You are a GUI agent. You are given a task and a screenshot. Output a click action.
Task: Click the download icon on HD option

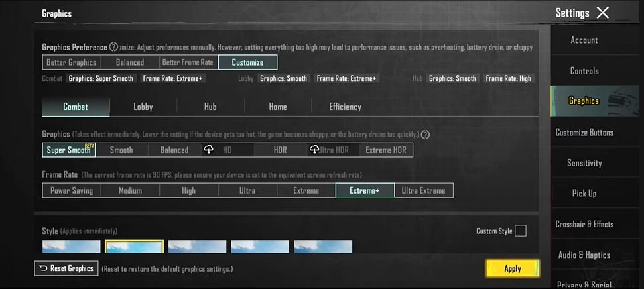point(209,150)
